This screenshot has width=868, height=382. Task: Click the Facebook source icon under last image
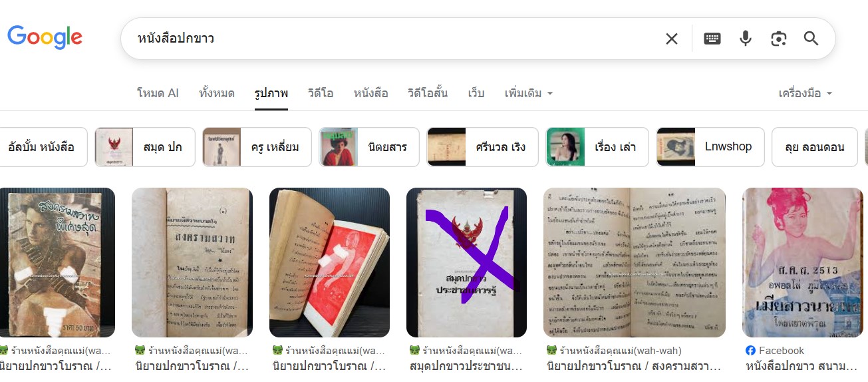click(750, 351)
